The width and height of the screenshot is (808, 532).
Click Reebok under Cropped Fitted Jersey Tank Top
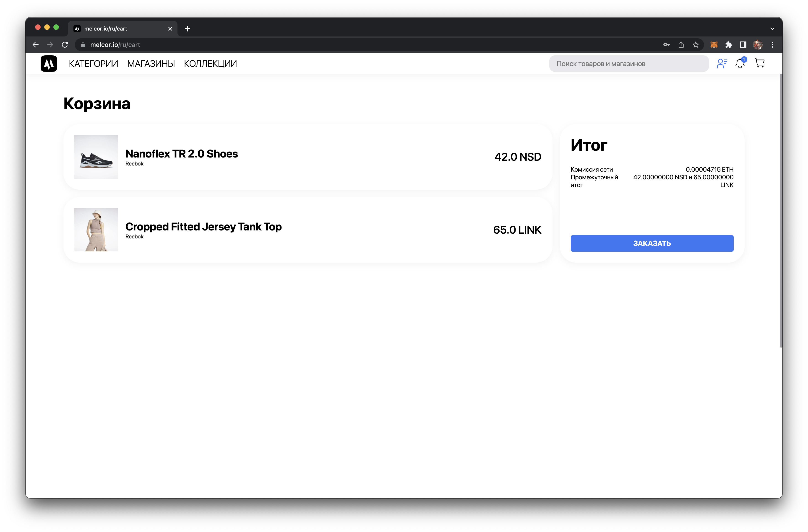(x=134, y=236)
